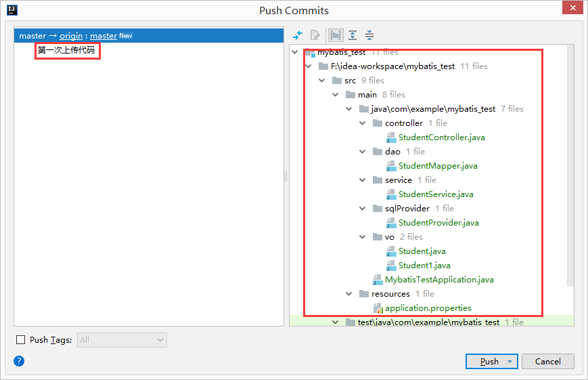The height and width of the screenshot is (380, 588).
Task: Toggle Group by Directory toolbar button
Action: (x=335, y=35)
